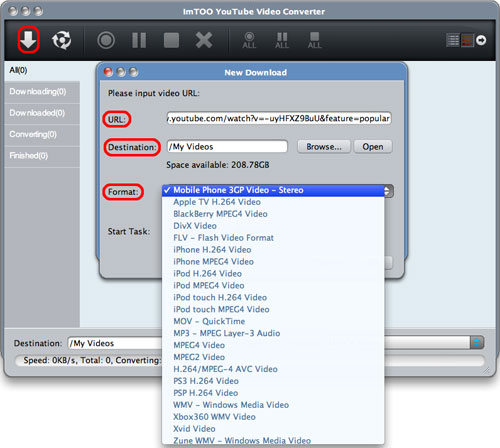Screen dimensions: 500x448
Task: Select the Downloading(0) sidebar tab
Action: point(42,92)
